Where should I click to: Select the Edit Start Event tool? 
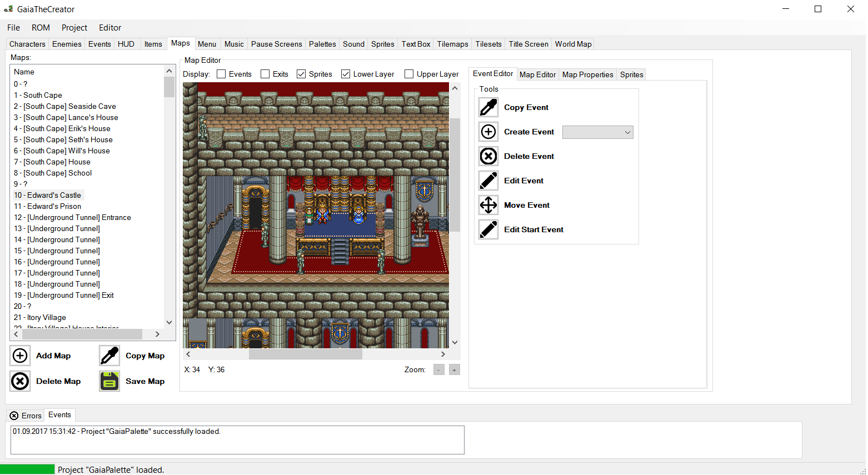point(488,229)
